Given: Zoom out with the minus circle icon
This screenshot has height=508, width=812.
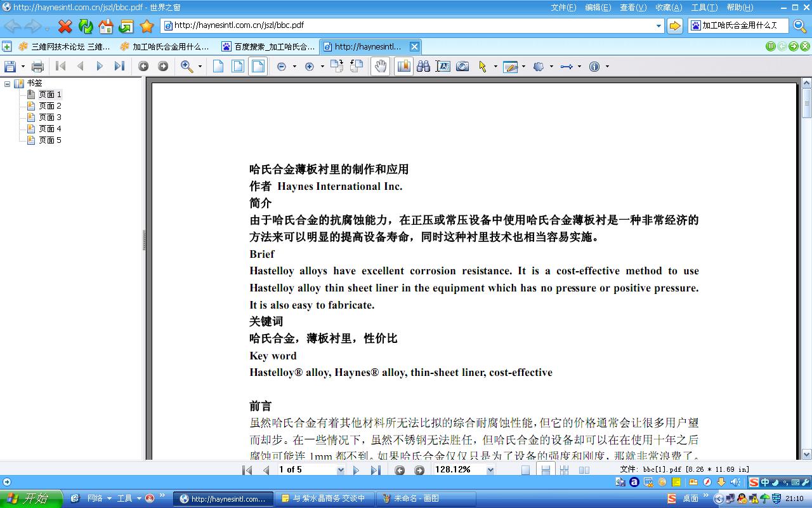Looking at the screenshot, I should click(282, 66).
